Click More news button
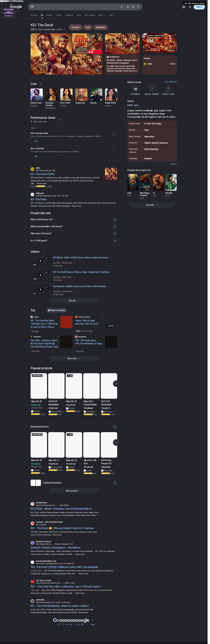Screen dimensions: 210x644 click(74, 358)
